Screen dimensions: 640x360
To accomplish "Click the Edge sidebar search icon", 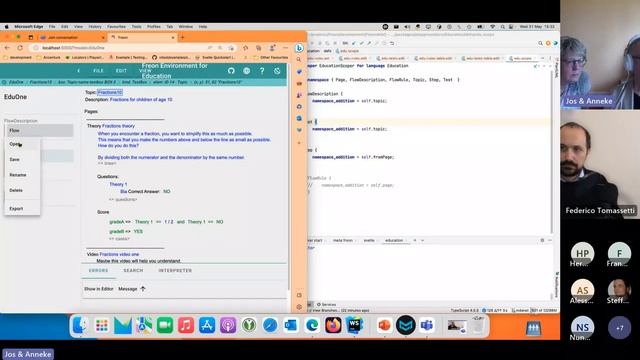I will pyautogui.click(x=299, y=60).
